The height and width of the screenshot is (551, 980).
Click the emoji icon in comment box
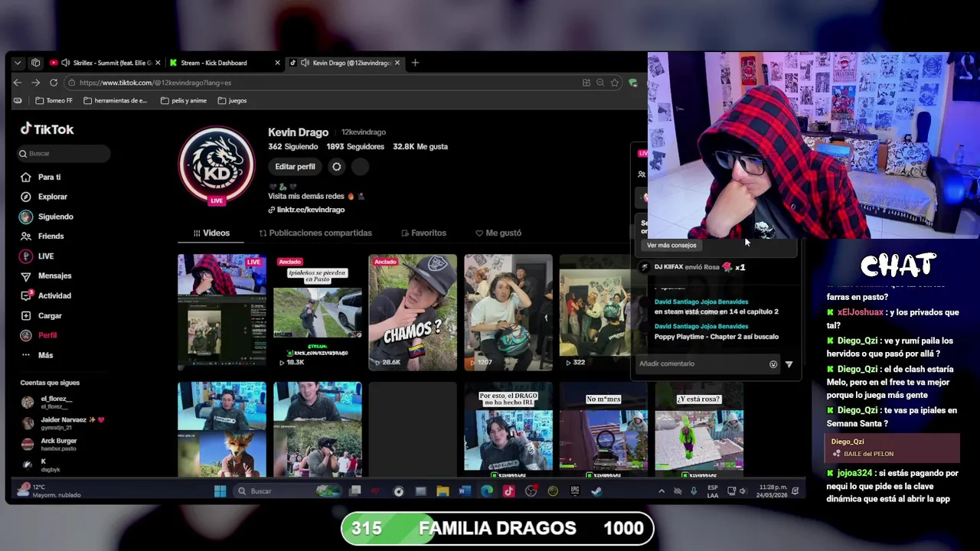[x=773, y=364]
